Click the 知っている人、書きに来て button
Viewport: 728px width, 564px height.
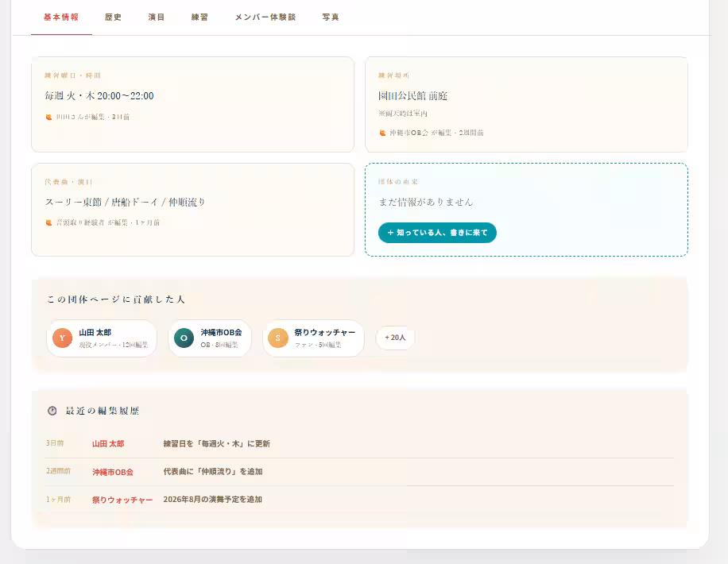click(x=437, y=233)
